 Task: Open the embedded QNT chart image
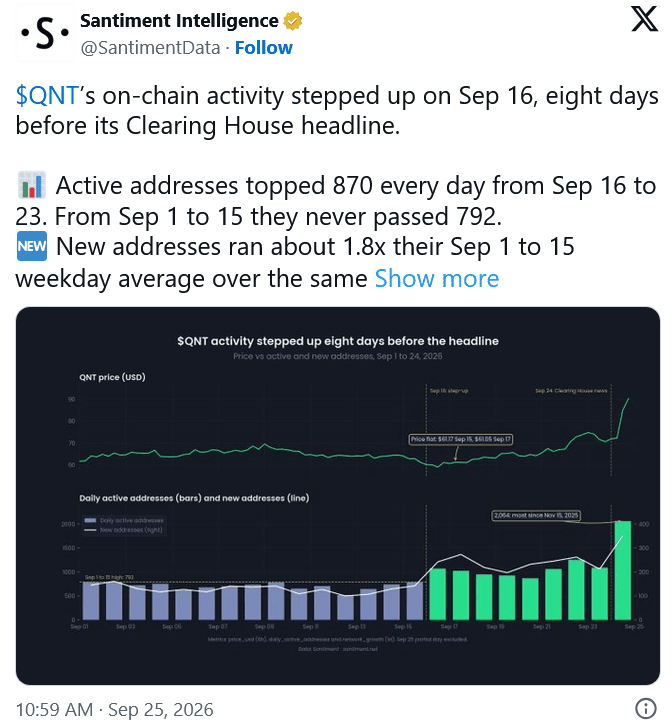[338, 495]
